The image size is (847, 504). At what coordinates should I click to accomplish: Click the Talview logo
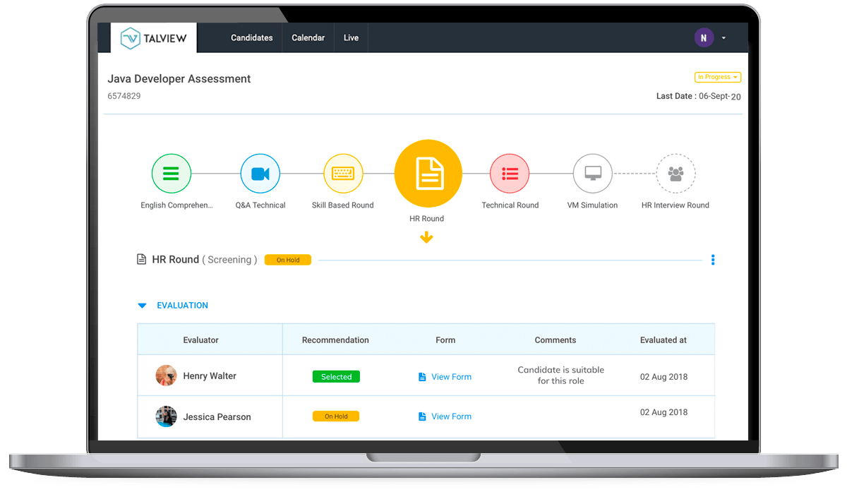click(x=154, y=38)
